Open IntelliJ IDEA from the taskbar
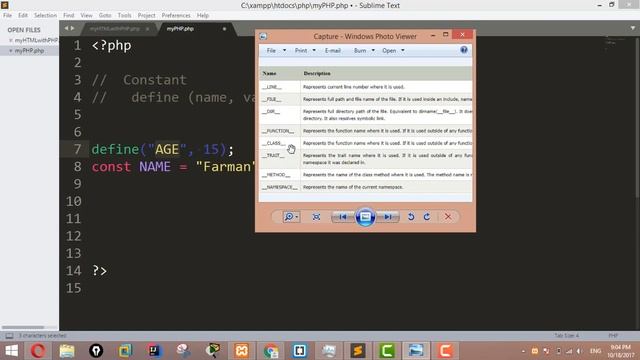Viewport: 640px width, 360px height. click(155, 351)
